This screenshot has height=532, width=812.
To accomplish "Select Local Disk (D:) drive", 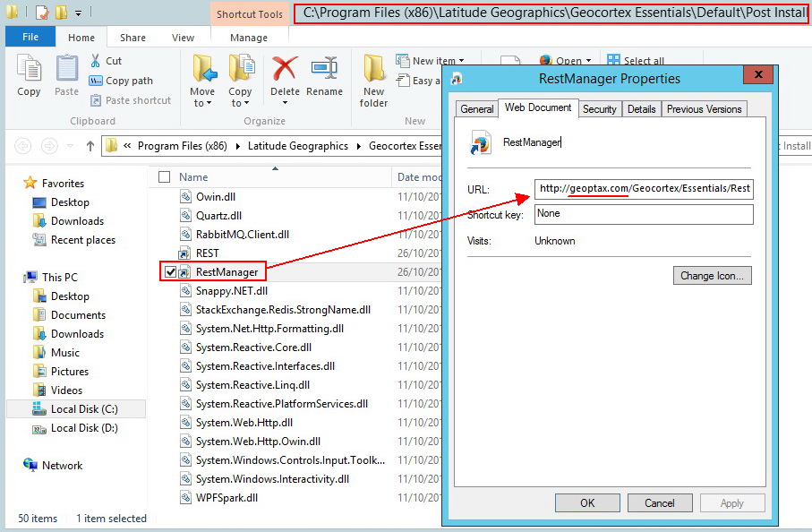I will [84, 428].
